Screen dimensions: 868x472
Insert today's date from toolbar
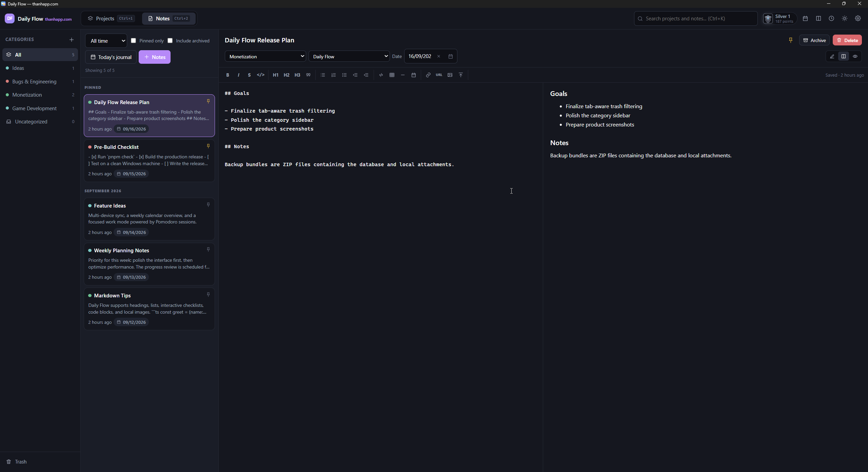[414, 75]
